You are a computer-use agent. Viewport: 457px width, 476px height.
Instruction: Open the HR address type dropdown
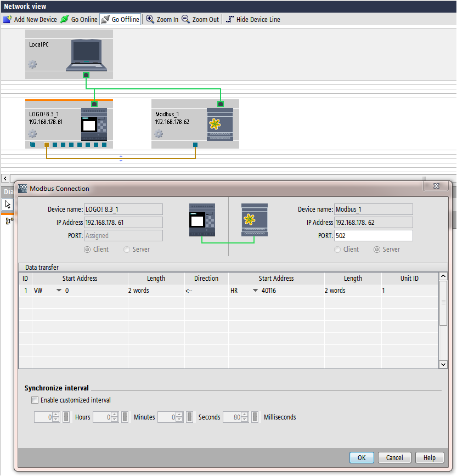(x=255, y=291)
